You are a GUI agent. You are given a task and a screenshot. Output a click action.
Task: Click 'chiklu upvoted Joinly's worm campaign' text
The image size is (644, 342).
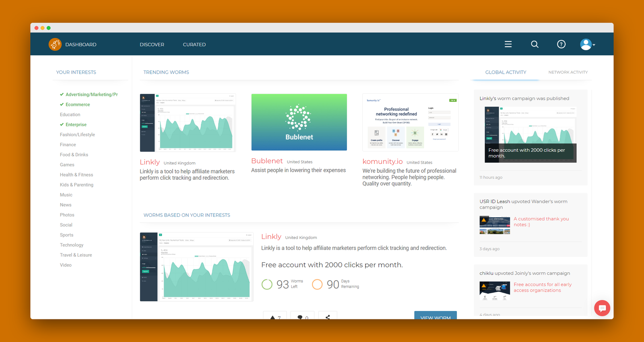[x=524, y=274]
